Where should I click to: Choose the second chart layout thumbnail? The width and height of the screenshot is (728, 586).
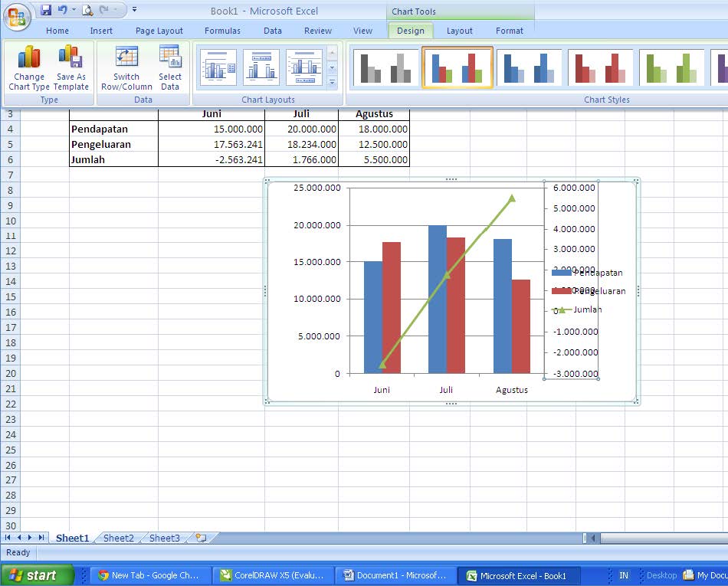pos(261,67)
